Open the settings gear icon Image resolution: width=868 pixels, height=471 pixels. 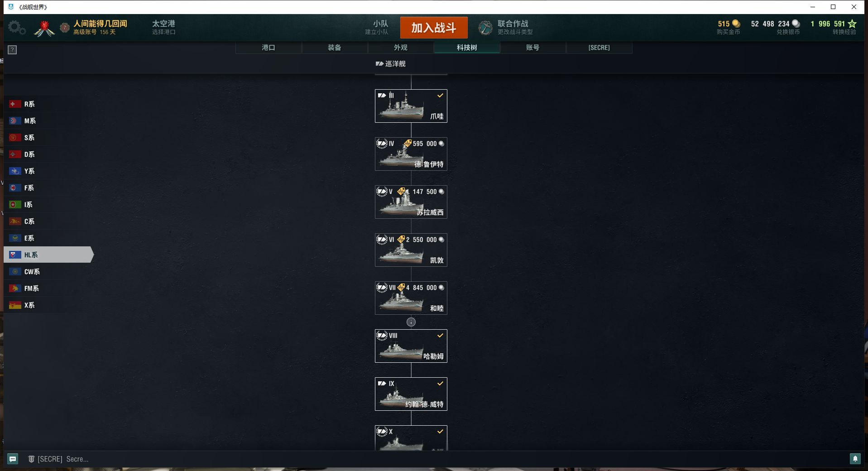click(x=17, y=28)
